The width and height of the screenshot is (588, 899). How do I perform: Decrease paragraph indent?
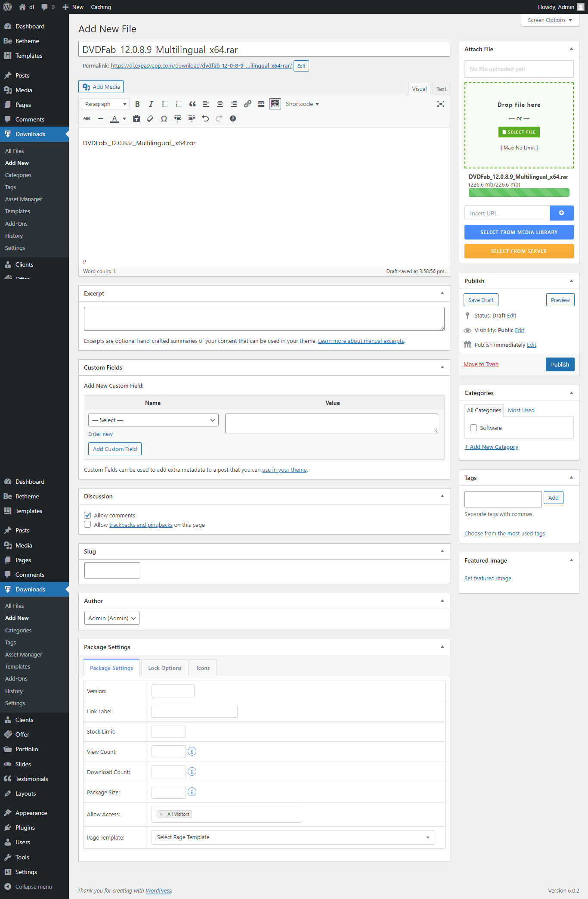coord(178,118)
